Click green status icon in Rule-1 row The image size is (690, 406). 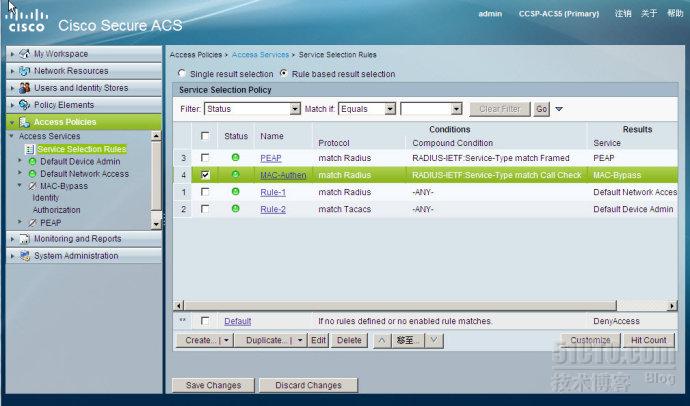[x=235, y=191]
